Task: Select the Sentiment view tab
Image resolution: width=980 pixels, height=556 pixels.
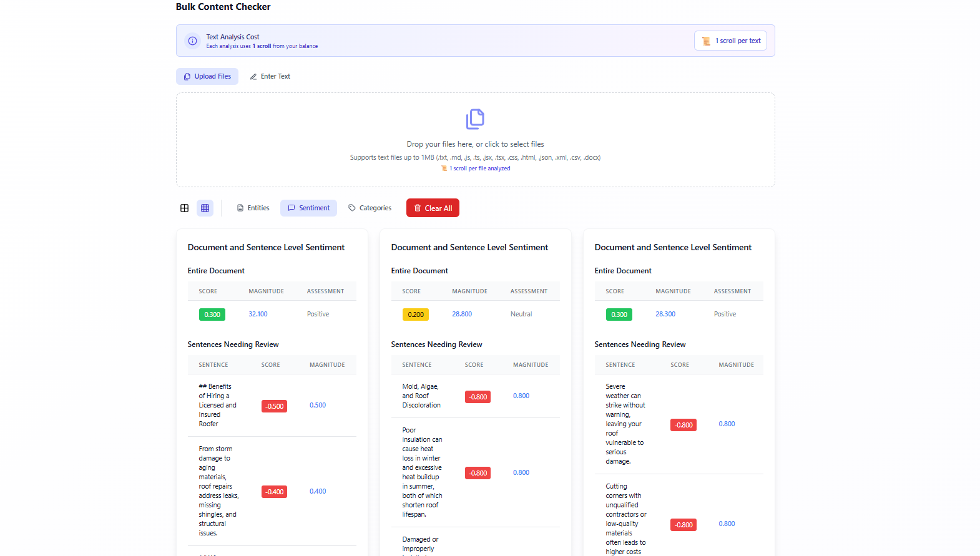Action: tap(308, 208)
